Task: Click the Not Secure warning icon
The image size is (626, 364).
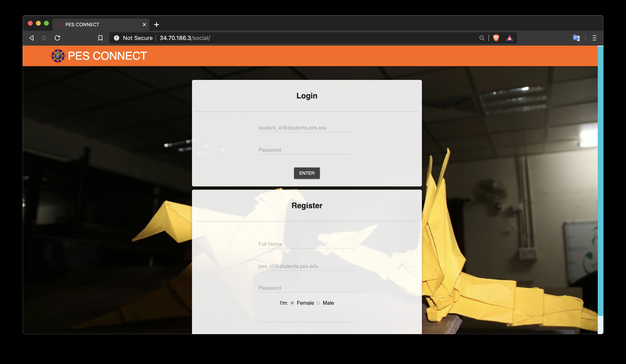Action: click(x=117, y=38)
